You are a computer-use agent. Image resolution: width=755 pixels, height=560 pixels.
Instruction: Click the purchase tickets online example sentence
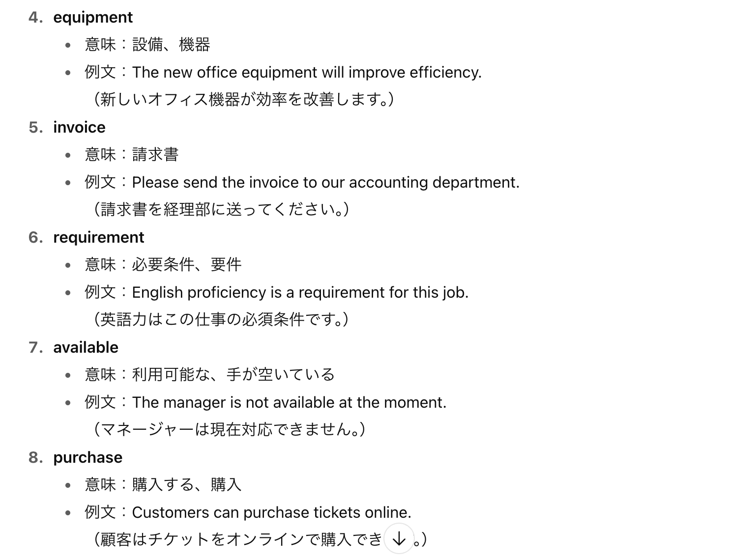pyautogui.click(x=271, y=512)
